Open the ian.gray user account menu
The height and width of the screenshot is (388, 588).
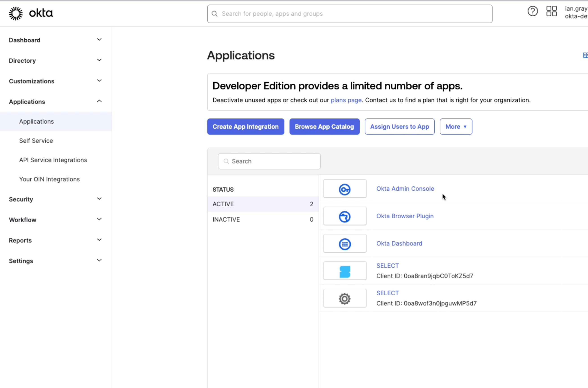(576, 12)
